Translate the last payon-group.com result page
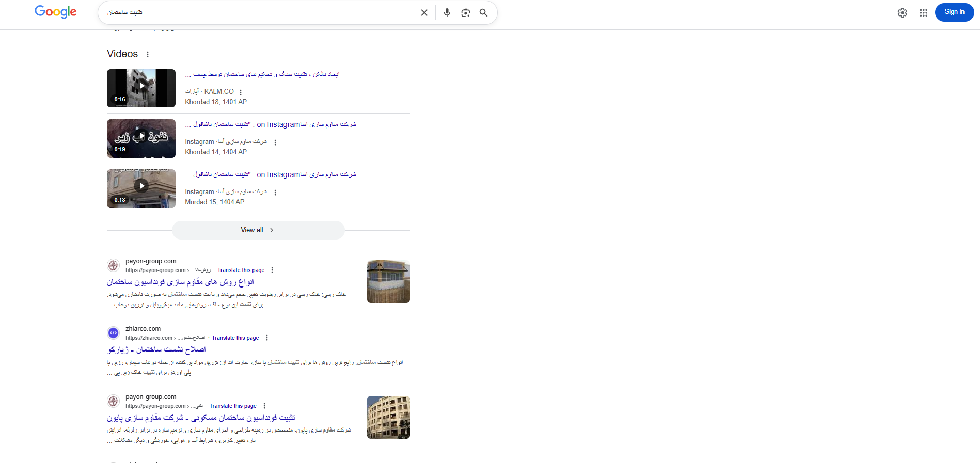The height and width of the screenshot is (463, 980). pyautogui.click(x=233, y=406)
